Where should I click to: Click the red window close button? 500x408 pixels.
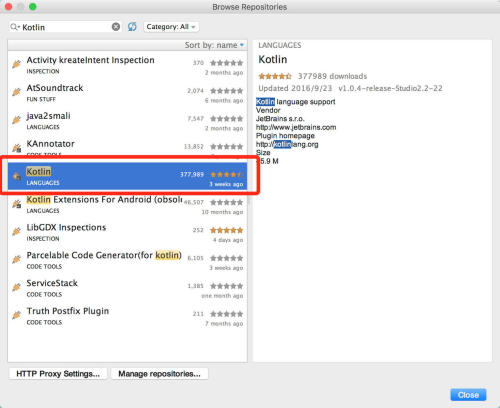point(8,6)
